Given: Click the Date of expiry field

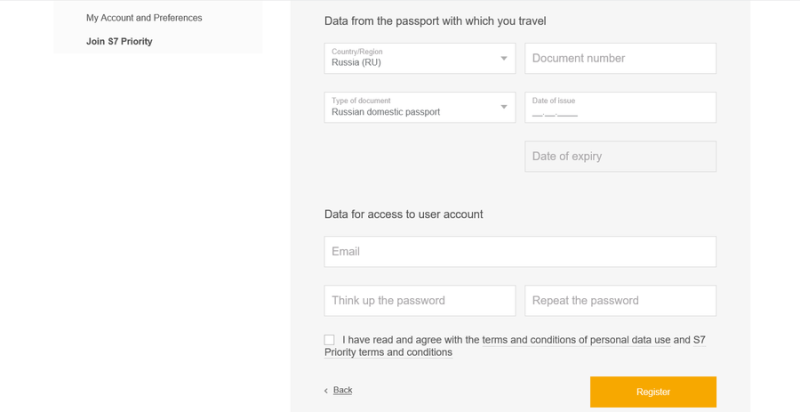Looking at the screenshot, I should tap(620, 156).
